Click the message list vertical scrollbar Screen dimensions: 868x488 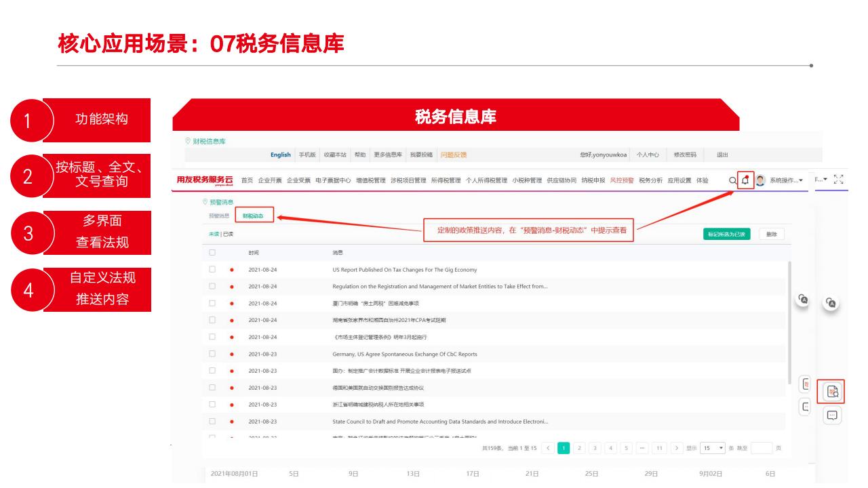[x=788, y=319]
